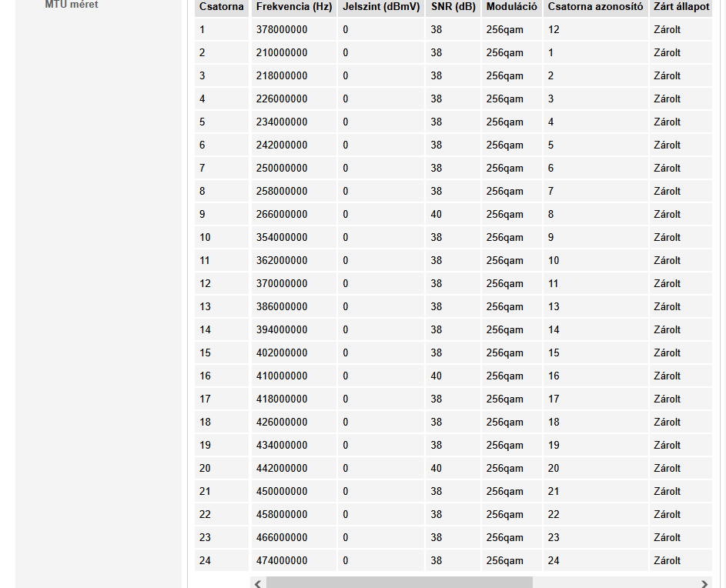
Task: Select frequency value 458000000
Action: pos(282,514)
